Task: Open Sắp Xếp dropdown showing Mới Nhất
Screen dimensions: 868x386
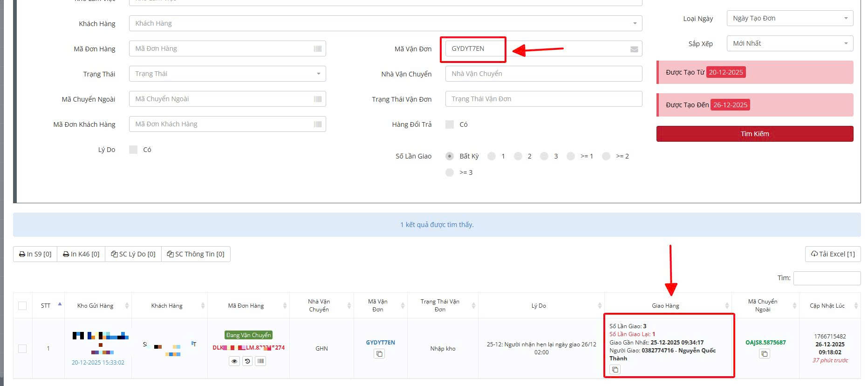Action: (x=790, y=43)
